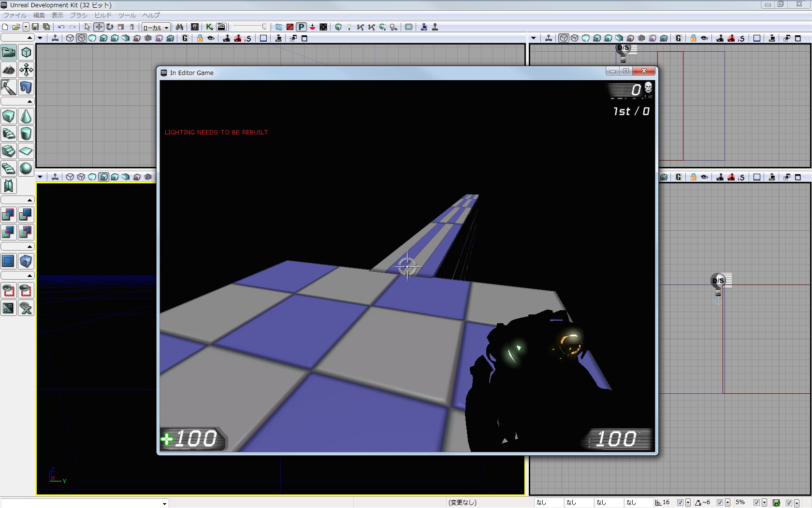Viewport: 812px width, 508px height.
Task: Click the CSG Subtract icon
Action: click(x=26, y=215)
